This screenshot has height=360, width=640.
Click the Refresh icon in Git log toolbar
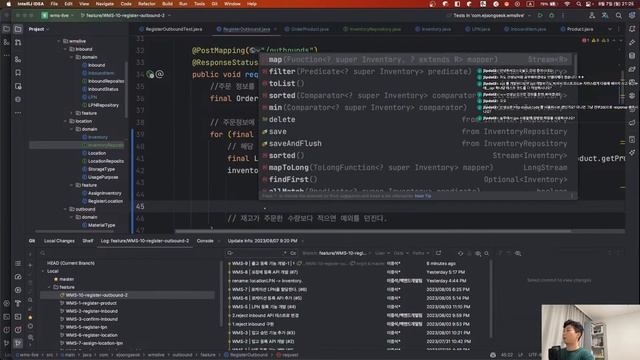pos(460,253)
